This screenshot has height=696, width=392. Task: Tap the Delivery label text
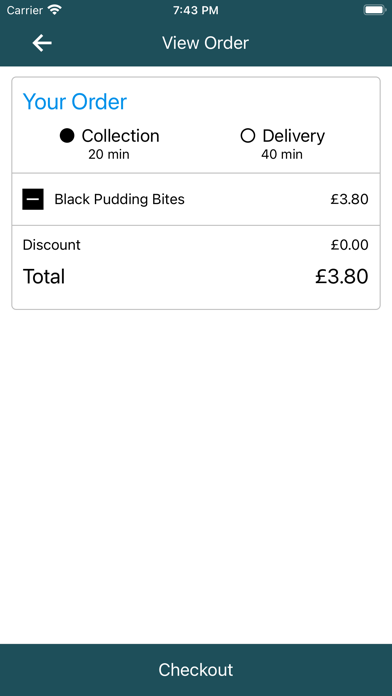(x=293, y=136)
